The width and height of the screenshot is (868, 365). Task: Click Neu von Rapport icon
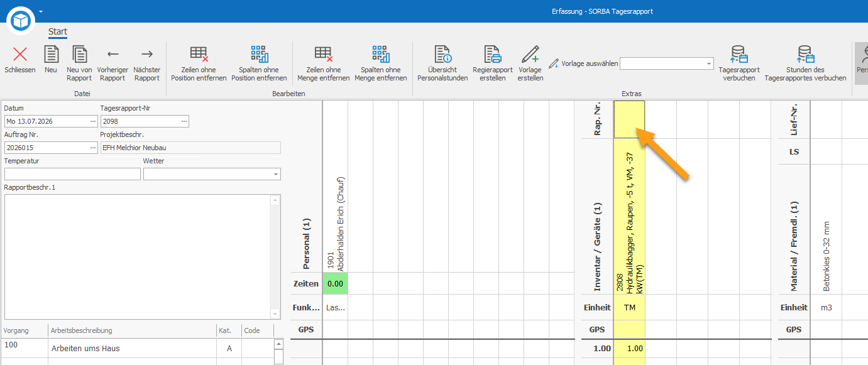(79, 54)
